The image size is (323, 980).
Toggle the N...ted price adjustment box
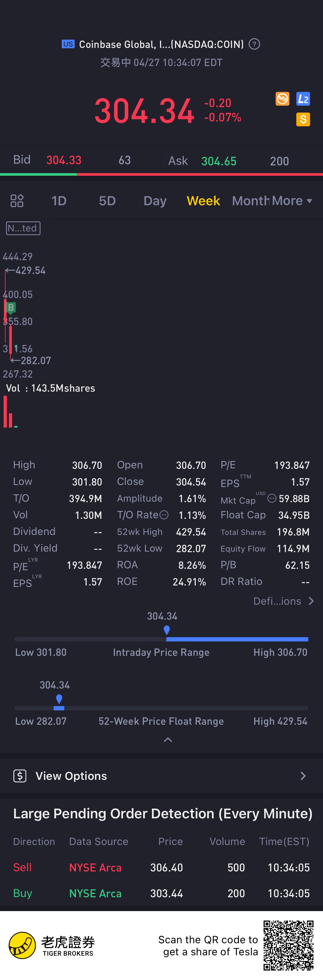tap(23, 228)
